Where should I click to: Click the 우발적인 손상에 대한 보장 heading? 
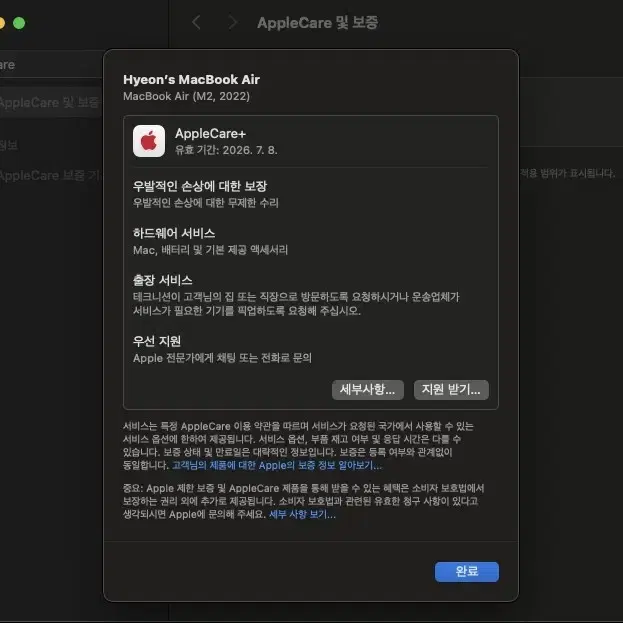coord(200,186)
